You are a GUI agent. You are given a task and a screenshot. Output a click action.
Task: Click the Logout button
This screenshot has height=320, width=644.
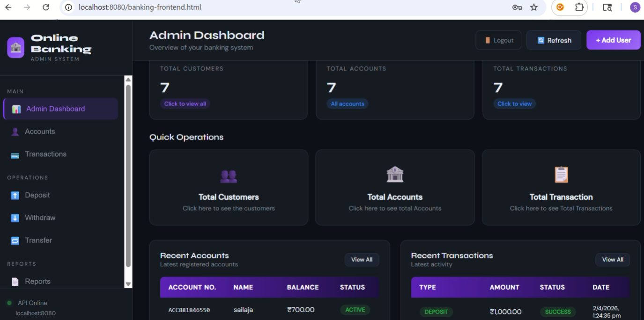(x=499, y=40)
